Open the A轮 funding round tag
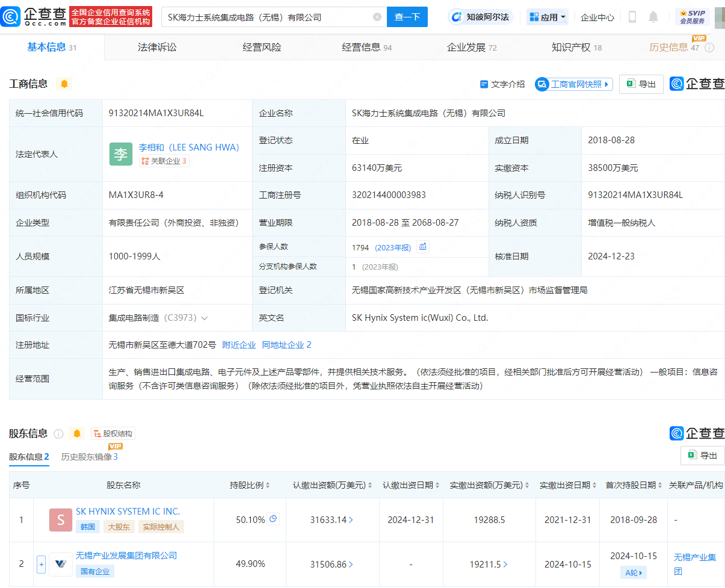 coord(633,573)
